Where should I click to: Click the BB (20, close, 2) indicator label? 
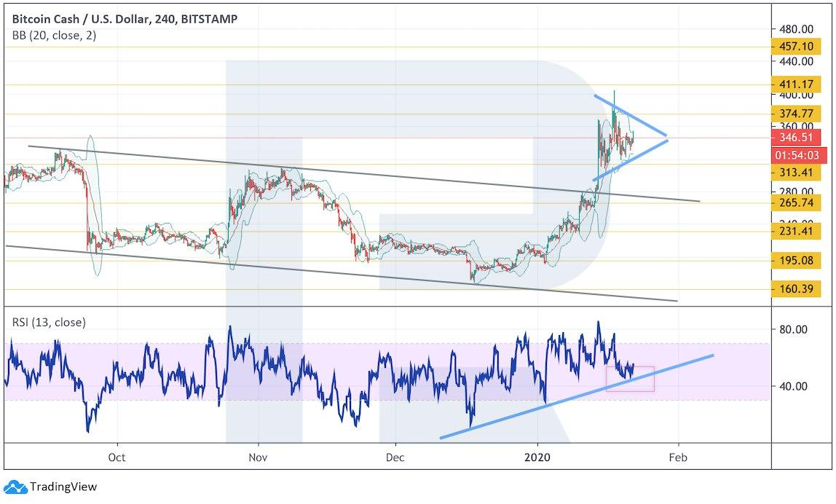54,36
